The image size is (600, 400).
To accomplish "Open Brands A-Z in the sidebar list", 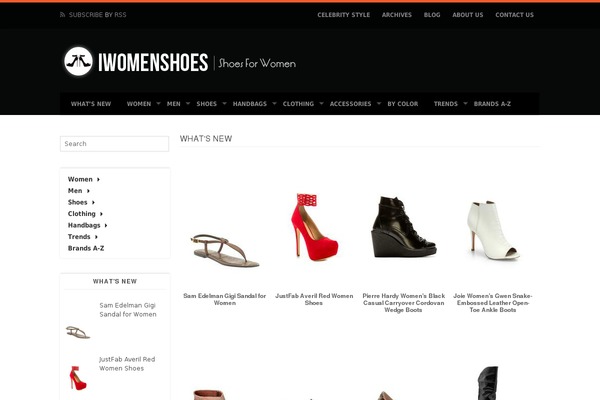I will 86,248.
